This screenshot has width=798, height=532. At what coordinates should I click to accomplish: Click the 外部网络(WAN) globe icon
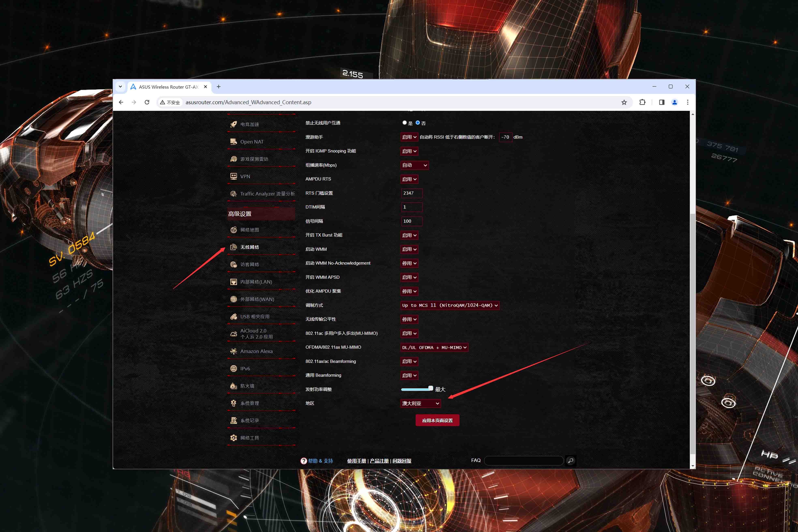coord(233,299)
